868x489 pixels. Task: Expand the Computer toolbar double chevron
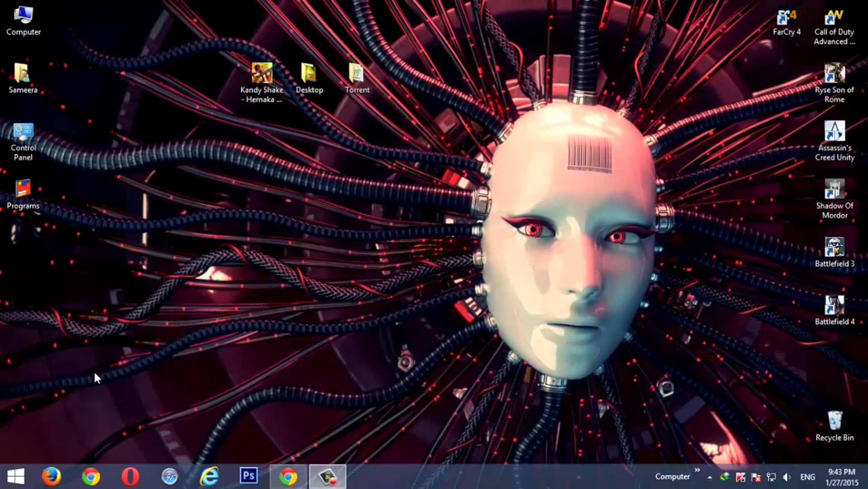[x=697, y=470]
